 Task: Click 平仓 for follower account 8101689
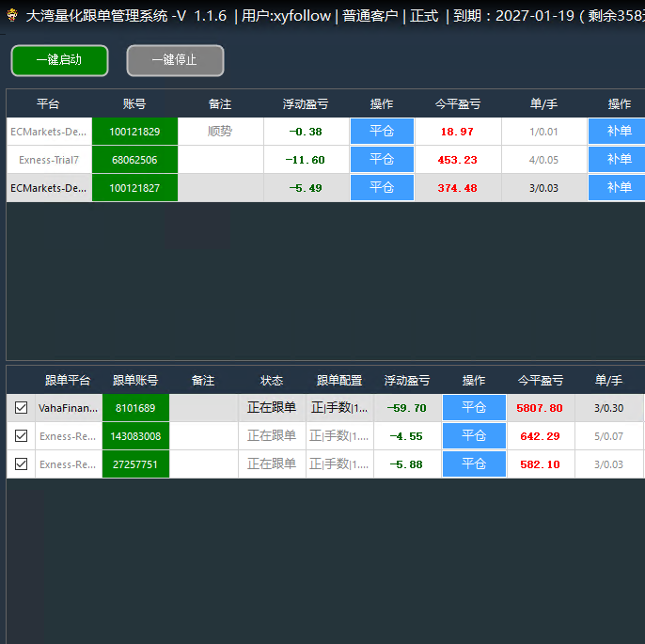[x=474, y=407]
